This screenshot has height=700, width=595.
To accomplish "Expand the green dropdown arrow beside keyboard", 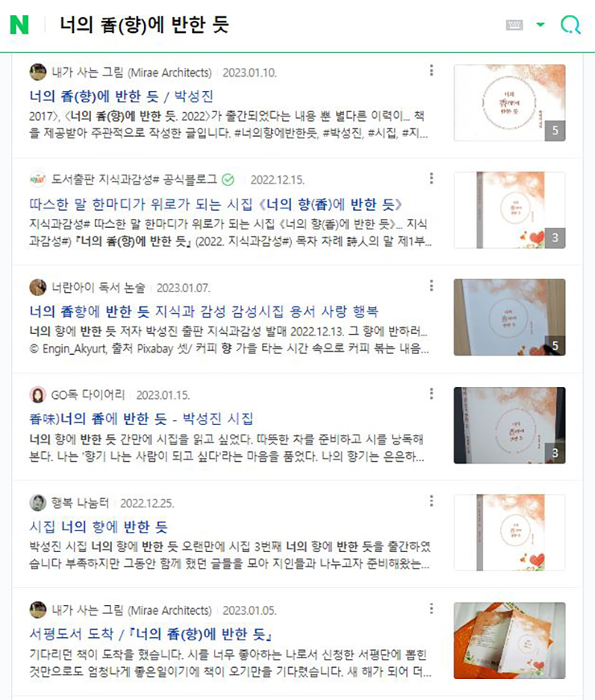I will [540, 24].
